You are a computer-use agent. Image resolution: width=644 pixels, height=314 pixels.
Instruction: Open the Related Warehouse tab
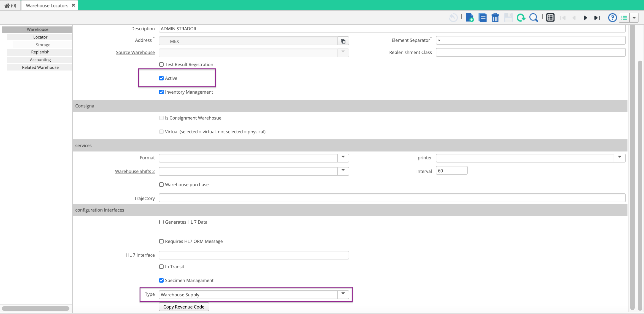[40, 67]
